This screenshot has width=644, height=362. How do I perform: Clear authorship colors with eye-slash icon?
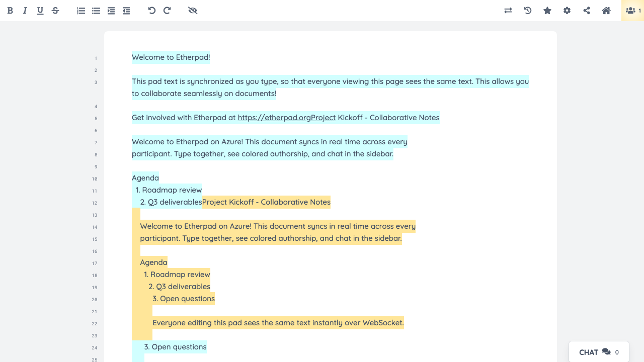(x=193, y=11)
